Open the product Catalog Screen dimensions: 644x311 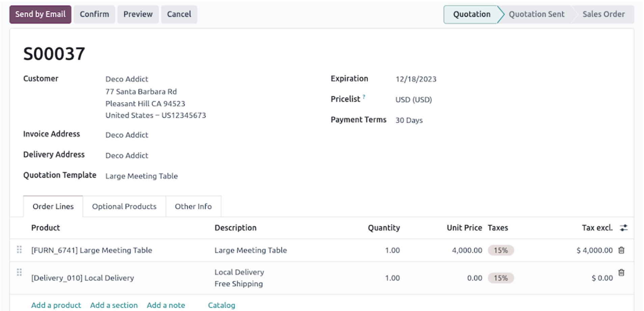[x=221, y=305]
